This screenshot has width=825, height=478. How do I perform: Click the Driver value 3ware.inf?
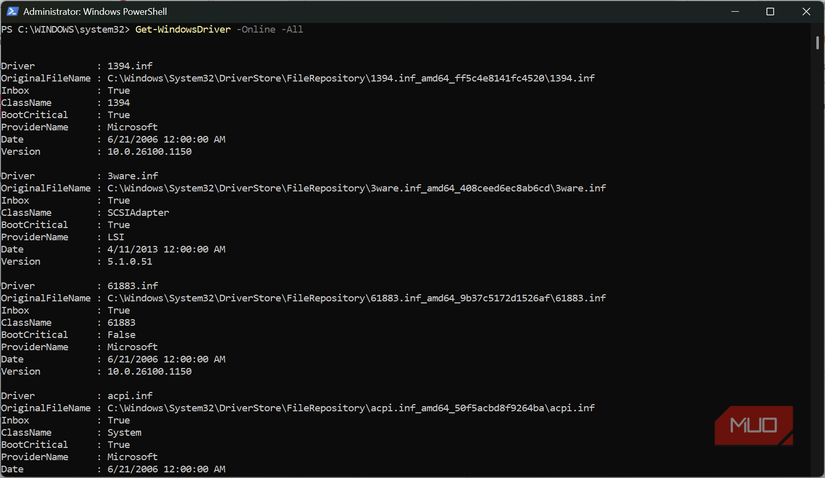click(x=133, y=176)
